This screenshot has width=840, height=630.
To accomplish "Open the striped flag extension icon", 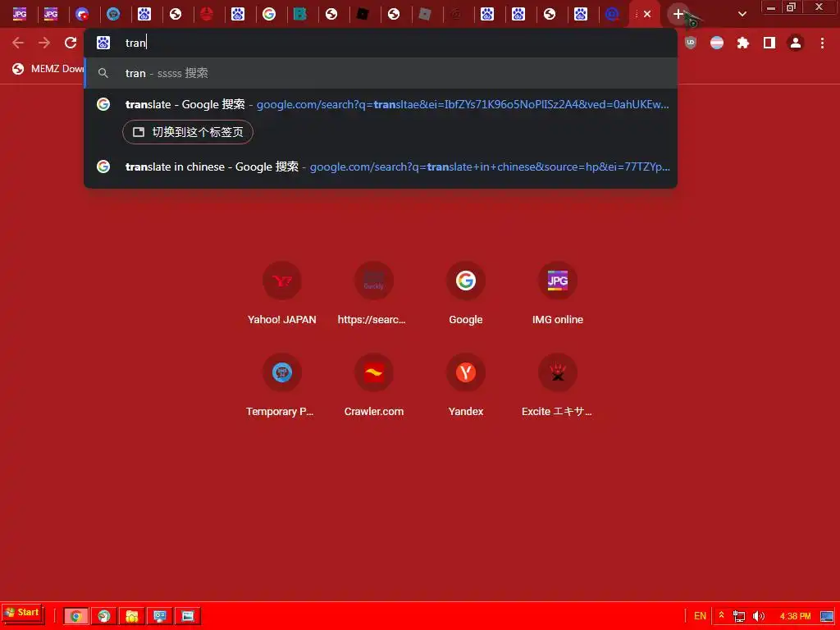I will [x=717, y=43].
